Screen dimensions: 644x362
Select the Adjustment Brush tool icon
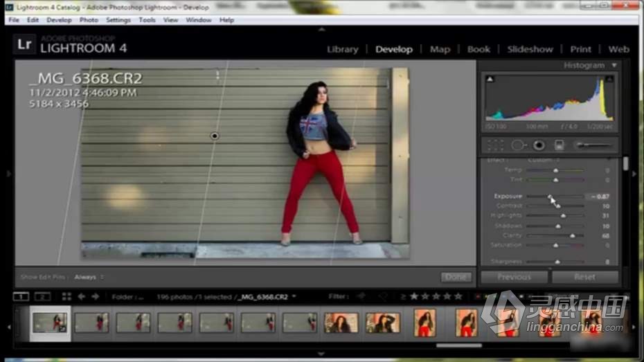coord(594,145)
